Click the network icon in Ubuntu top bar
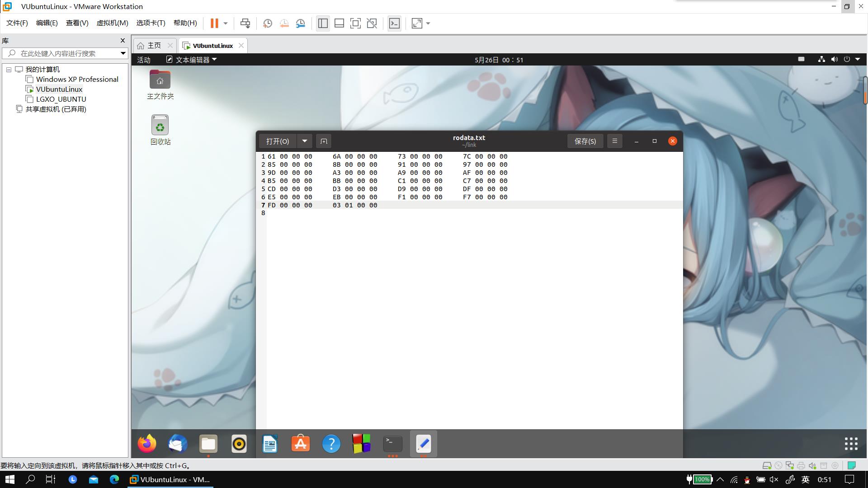868x488 pixels. 821,59
